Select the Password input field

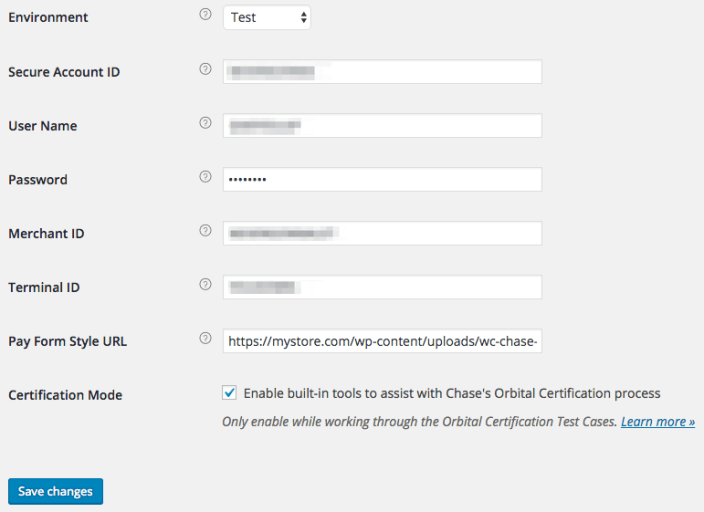(382, 180)
